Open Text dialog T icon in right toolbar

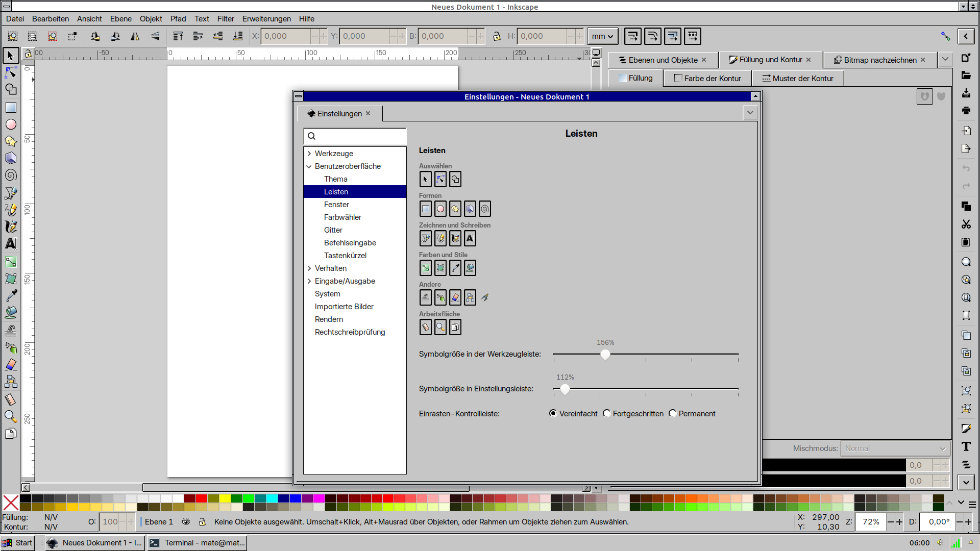tap(966, 446)
